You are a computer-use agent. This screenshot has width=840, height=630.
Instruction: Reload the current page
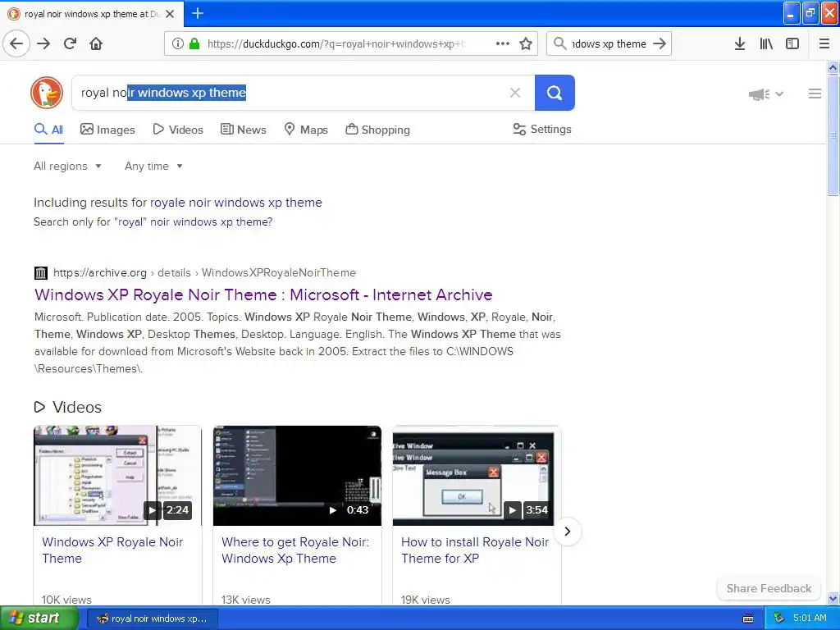coord(70,44)
